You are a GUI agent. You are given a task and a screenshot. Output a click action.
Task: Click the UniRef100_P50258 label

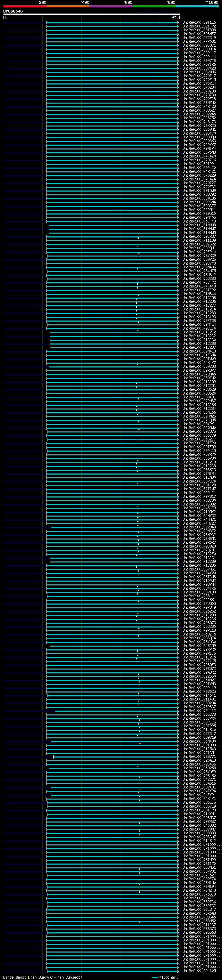[199, 768]
